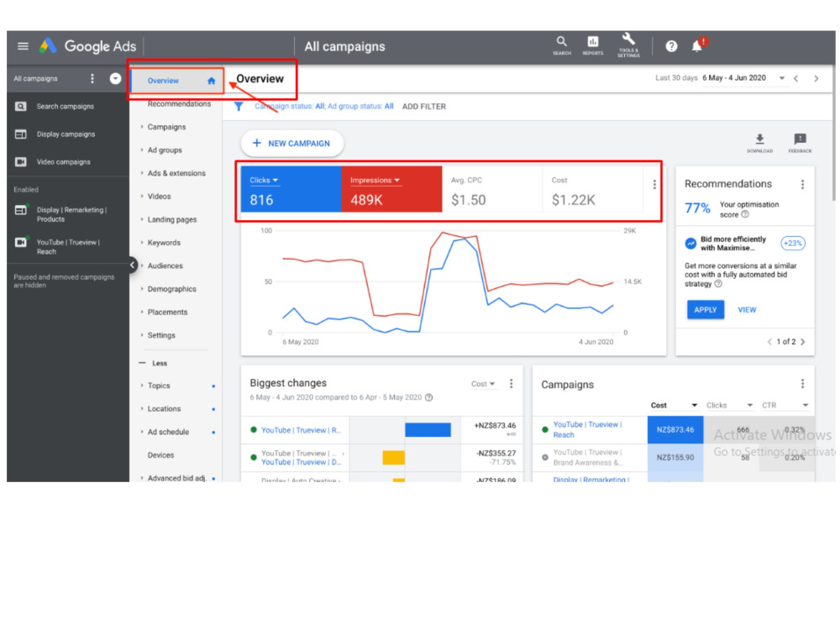Open the Demographics menu item

pyautogui.click(x=171, y=289)
